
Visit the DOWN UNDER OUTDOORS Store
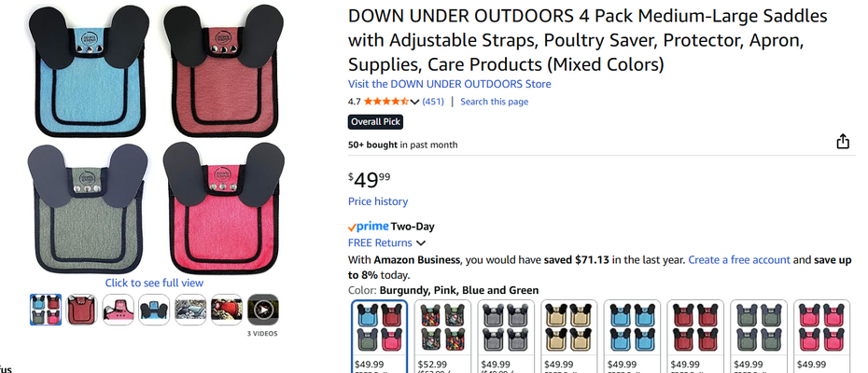449,84
